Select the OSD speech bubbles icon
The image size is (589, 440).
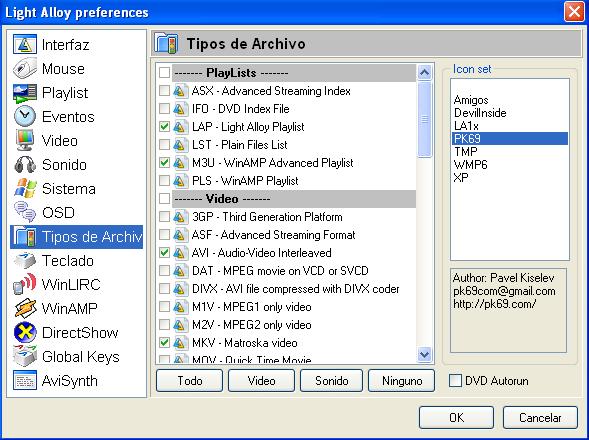(25, 212)
